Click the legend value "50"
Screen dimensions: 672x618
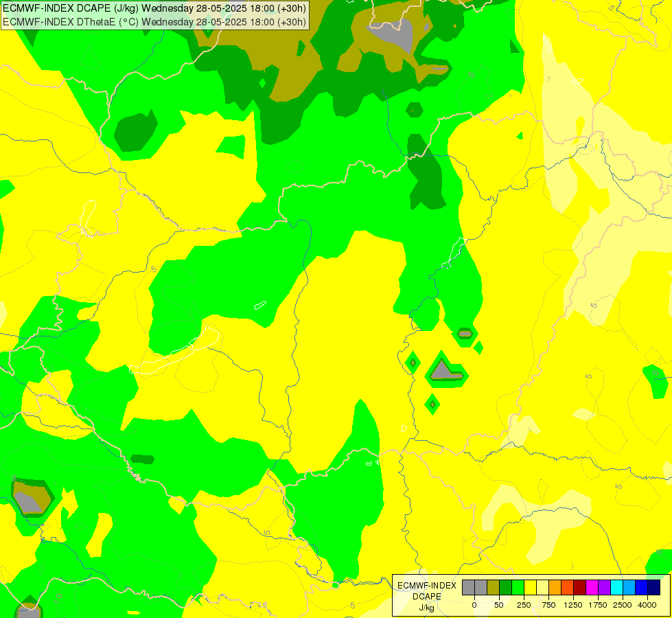click(499, 605)
